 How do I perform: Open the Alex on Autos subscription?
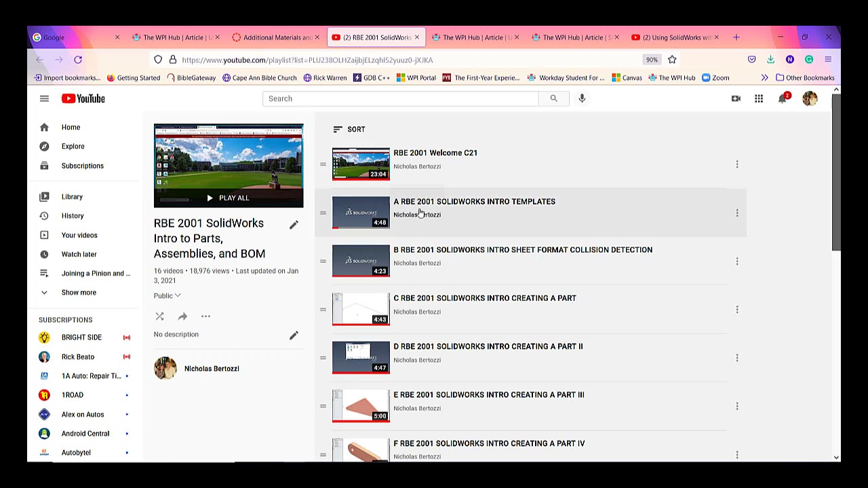point(83,415)
